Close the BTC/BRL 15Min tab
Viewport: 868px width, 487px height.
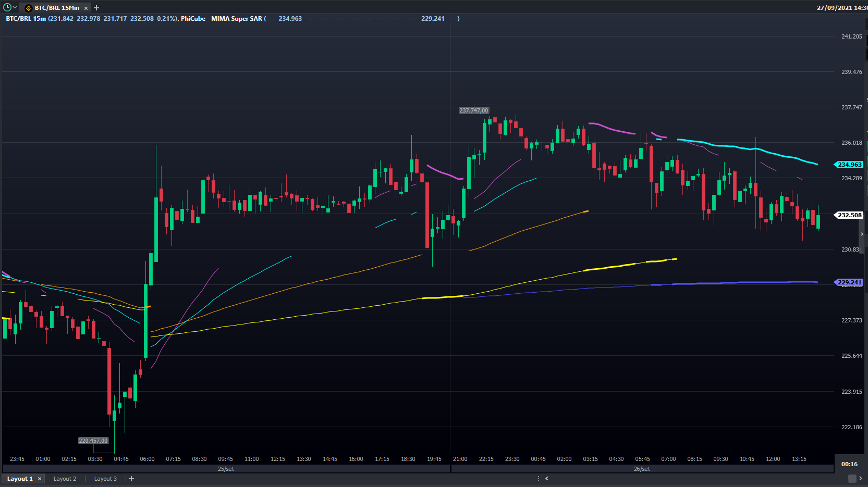click(86, 8)
